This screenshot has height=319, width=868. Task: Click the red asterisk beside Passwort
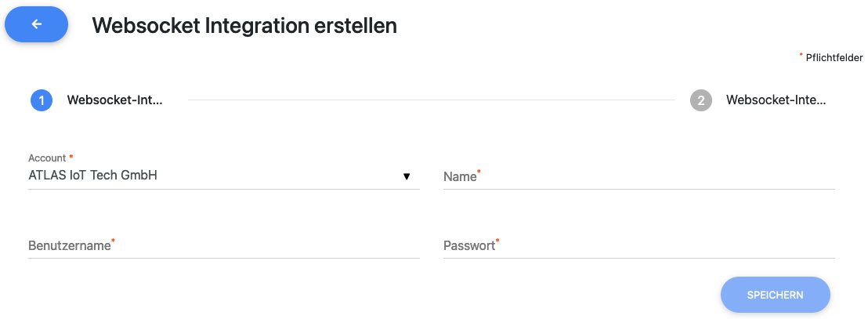coord(497,241)
